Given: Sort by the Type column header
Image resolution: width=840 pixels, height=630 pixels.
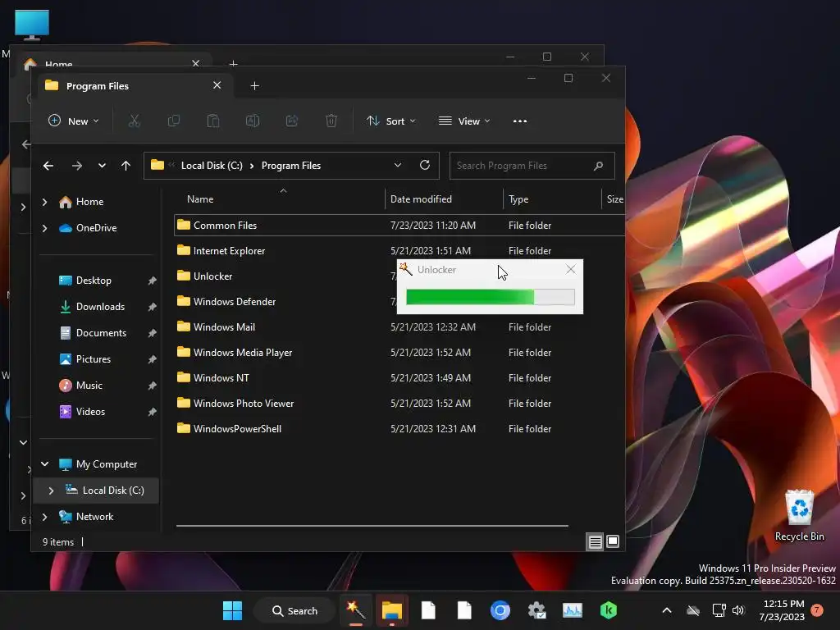Looking at the screenshot, I should (552, 199).
